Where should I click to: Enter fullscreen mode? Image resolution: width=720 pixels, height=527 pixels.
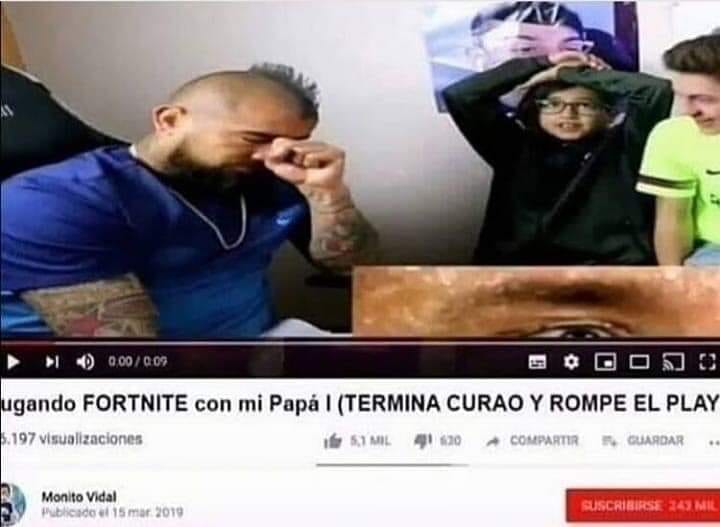click(x=707, y=362)
